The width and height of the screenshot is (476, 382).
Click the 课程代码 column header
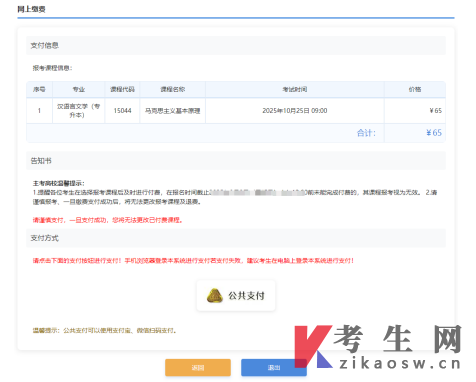pos(122,89)
